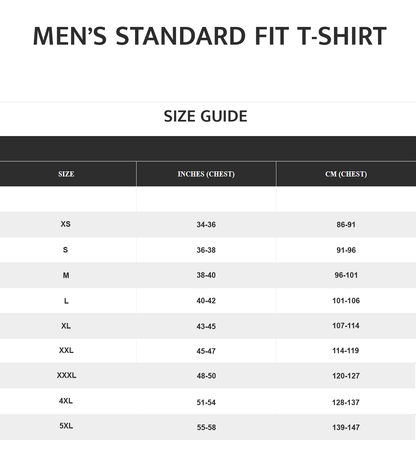Click the Men's Standard Fit T-Shirt title
This screenshot has height=467, width=416.
pos(210,36)
